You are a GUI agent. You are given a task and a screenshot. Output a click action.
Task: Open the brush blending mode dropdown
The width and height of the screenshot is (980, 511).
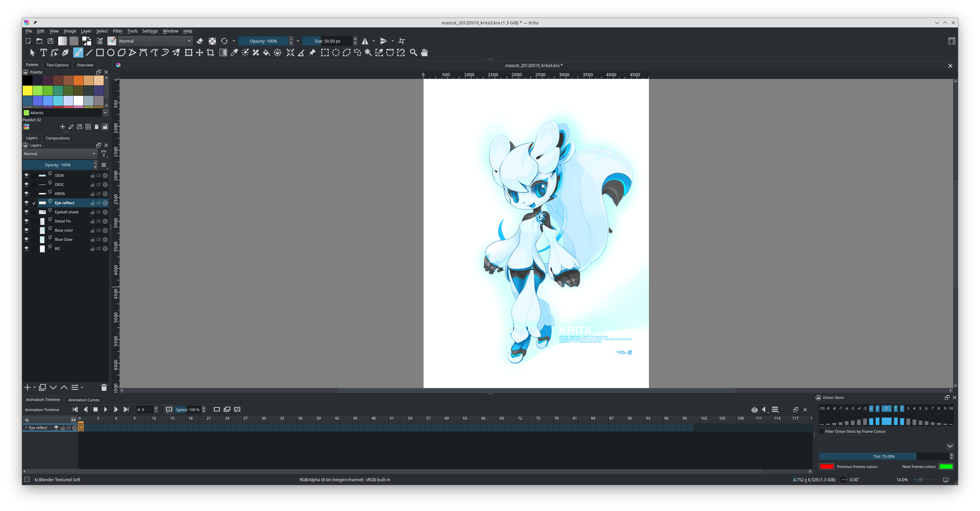[x=155, y=41]
